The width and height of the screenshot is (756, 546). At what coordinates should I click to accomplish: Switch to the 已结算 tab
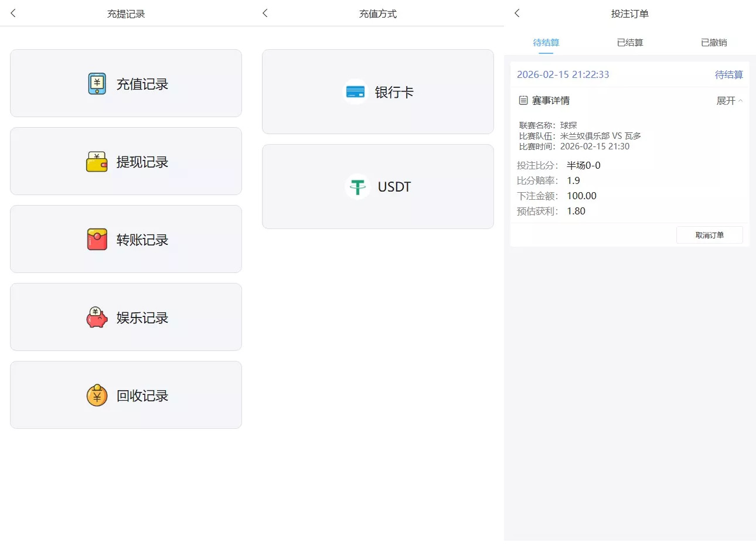pyautogui.click(x=629, y=42)
